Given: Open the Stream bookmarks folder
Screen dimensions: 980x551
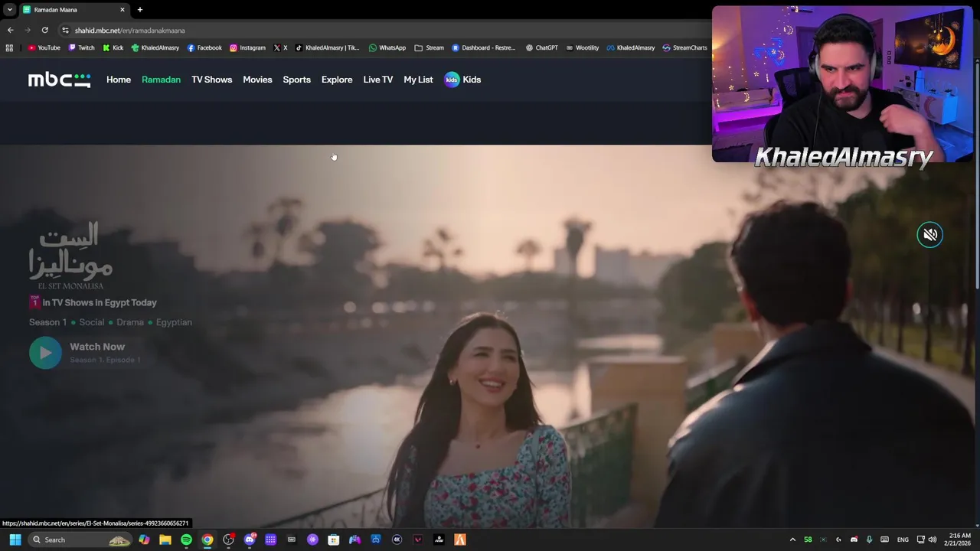Looking at the screenshot, I should click(429, 47).
